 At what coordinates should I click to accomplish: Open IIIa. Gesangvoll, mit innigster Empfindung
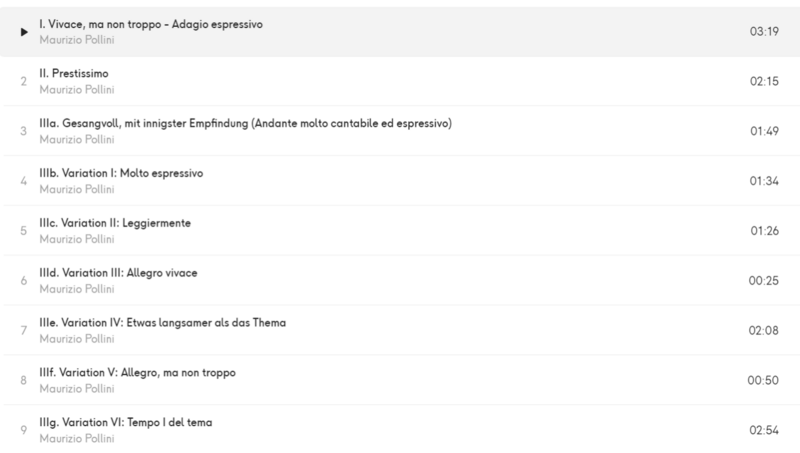245,123
